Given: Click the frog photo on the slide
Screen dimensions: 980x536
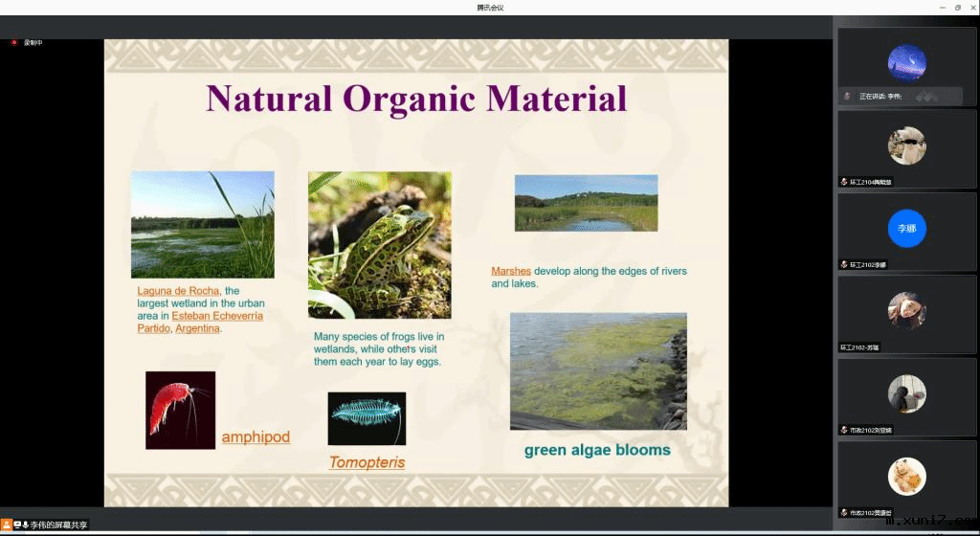Looking at the screenshot, I should [x=379, y=244].
